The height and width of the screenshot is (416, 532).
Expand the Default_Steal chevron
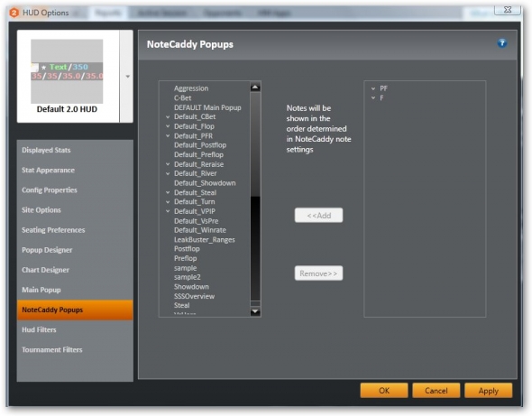tap(168, 192)
